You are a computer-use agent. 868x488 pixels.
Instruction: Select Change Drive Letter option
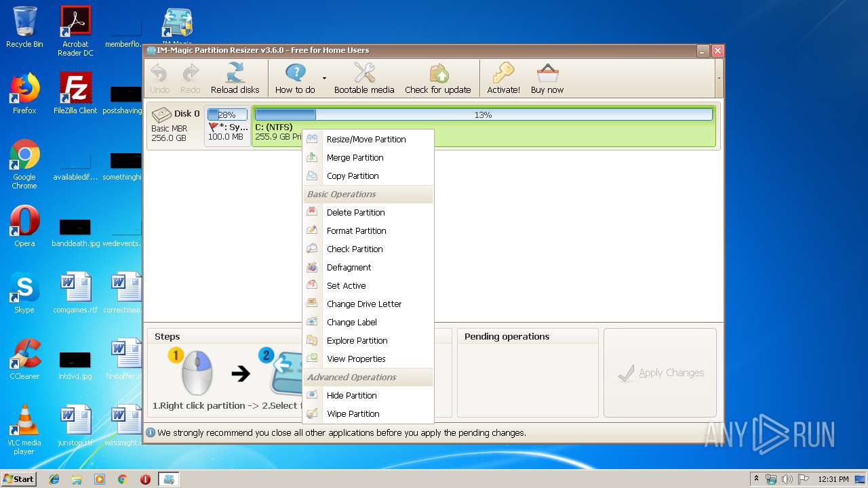tap(368, 304)
